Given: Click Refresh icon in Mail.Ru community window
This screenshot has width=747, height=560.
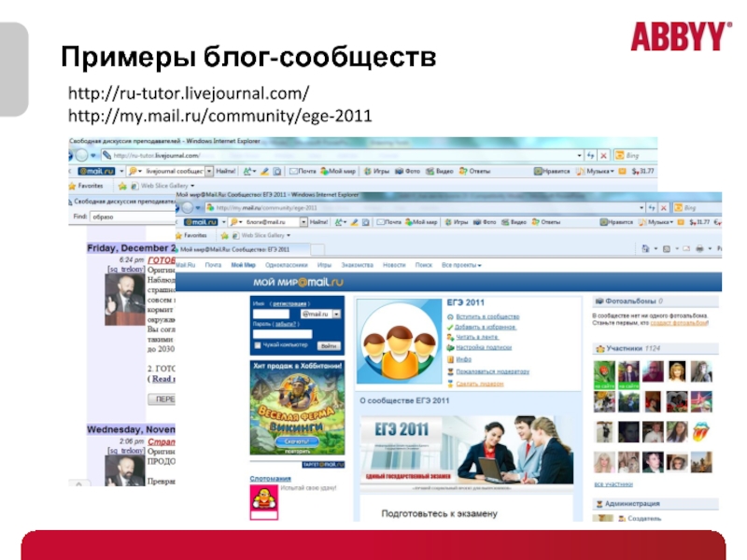Looking at the screenshot, I should pyautogui.click(x=651, y=207).
